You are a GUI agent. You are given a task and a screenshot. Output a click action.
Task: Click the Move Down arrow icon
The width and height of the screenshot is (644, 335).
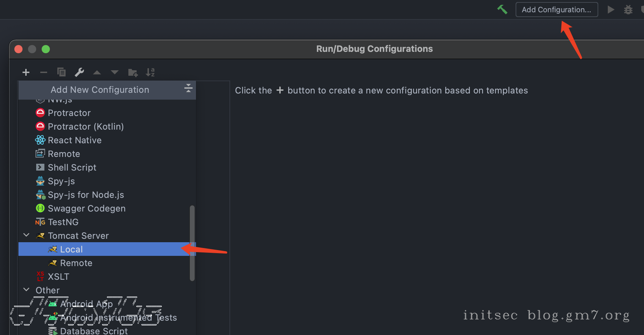115,72
